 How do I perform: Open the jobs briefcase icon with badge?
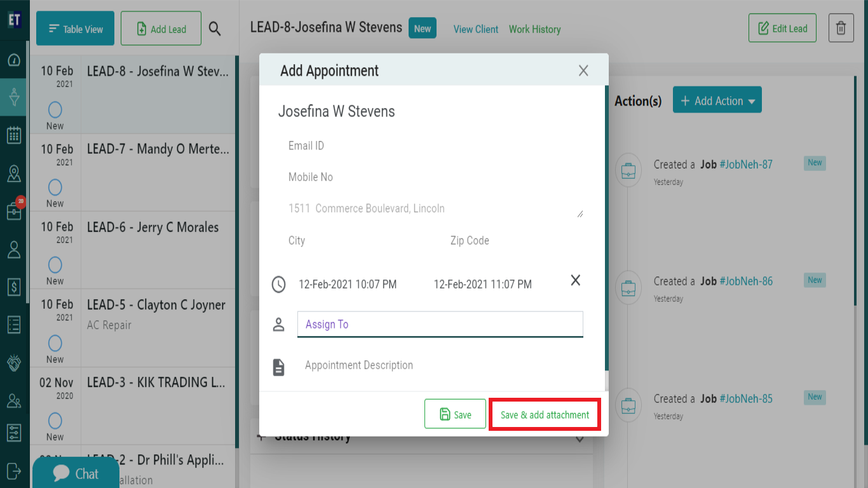pos(14,210)
